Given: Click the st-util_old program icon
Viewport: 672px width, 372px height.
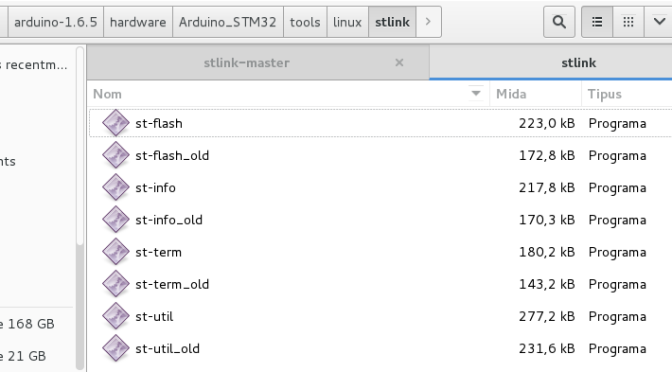Looking at the screenshot, I should point(116,348).
